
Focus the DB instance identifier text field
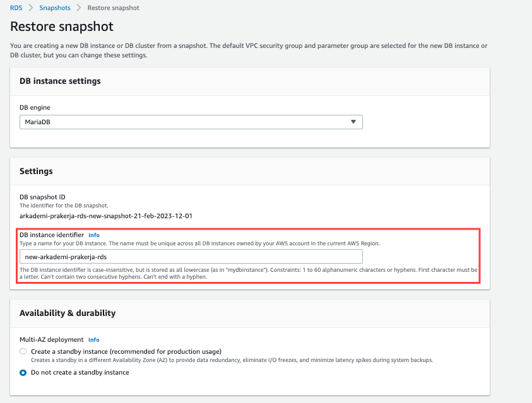(191, 257)
